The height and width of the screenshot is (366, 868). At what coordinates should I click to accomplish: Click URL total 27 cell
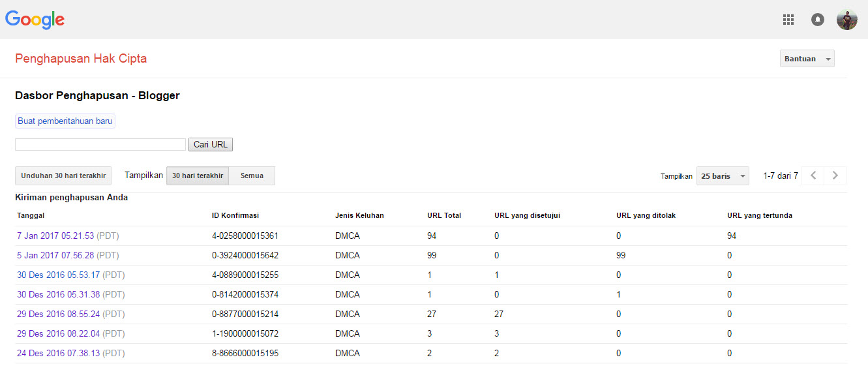tap(432, 314)
